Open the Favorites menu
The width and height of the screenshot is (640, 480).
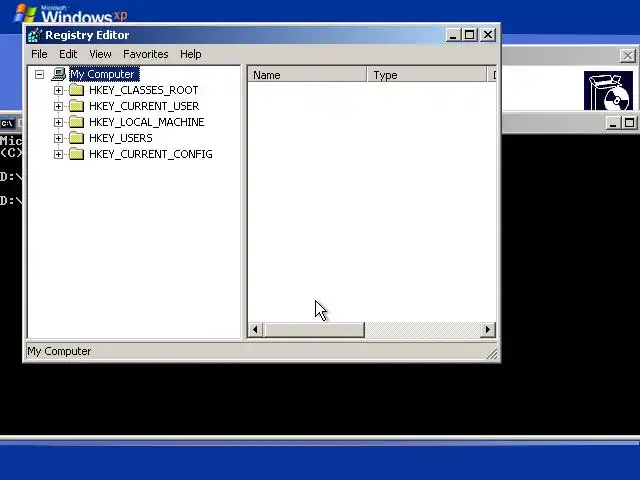coord(146,54)
